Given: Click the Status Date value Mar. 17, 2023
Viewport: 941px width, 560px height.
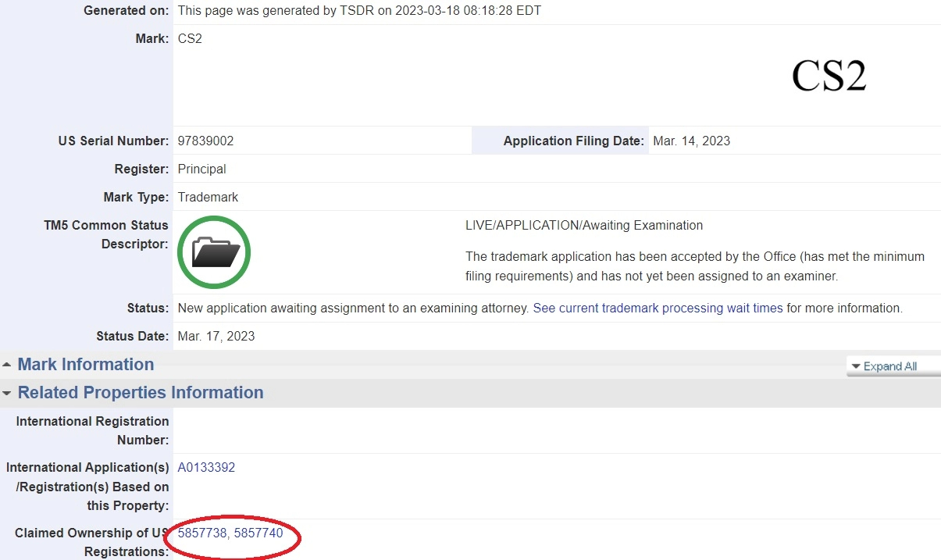Looking at the screenshot, I should tap(216, 337).
